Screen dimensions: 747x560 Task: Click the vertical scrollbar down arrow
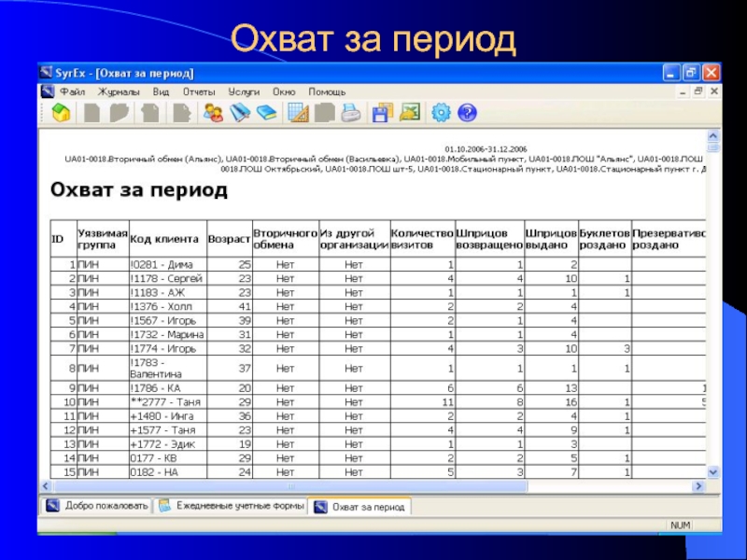coord(714,473)
